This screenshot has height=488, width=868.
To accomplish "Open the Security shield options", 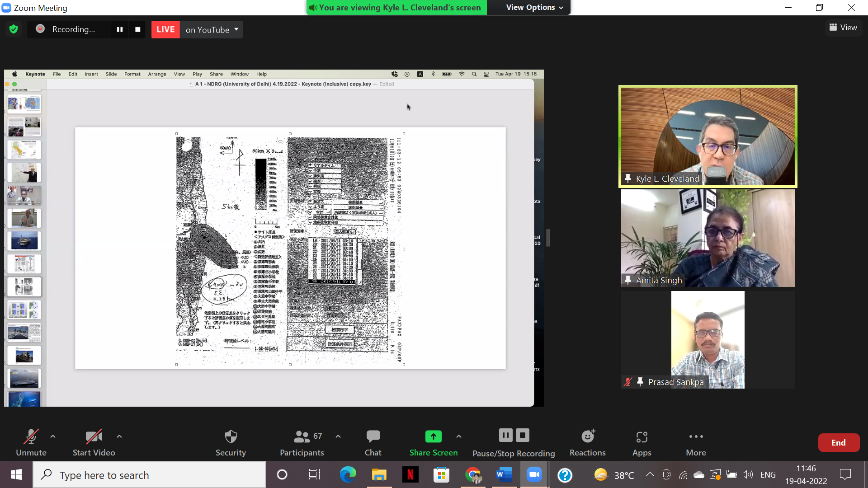I will tap(231, 442).
